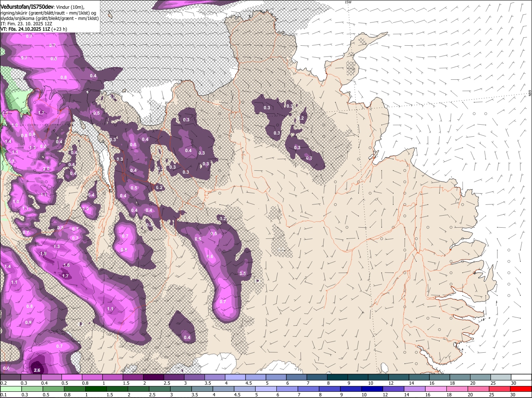Click the dark teal snow swatch between 8 and 9
Viewport: 532px width, 398px height.
click(337, 377)
